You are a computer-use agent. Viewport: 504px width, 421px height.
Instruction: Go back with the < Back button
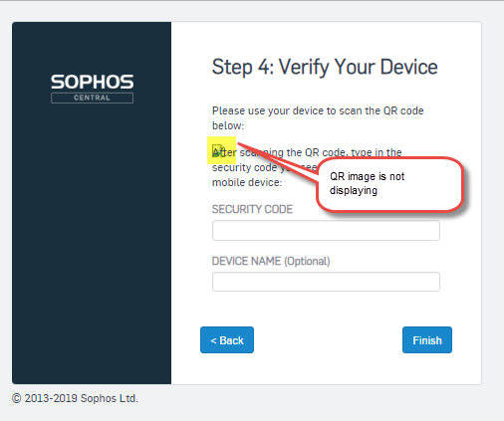[227, 340]
